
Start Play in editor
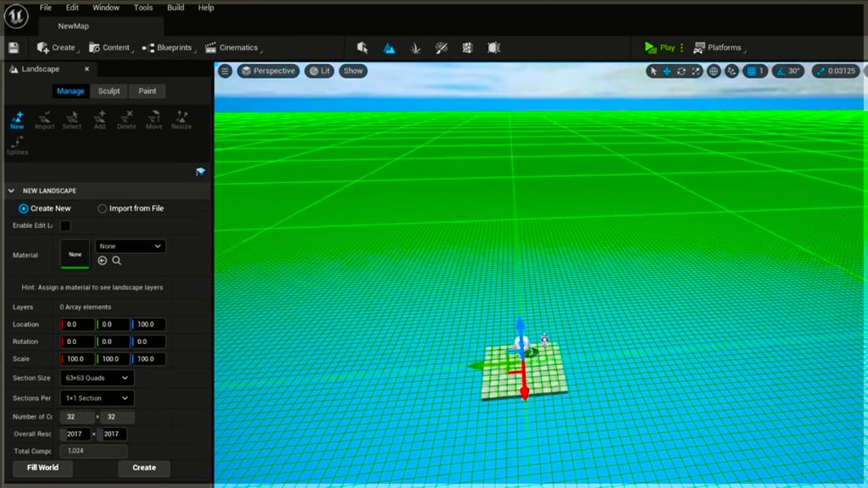659,48
